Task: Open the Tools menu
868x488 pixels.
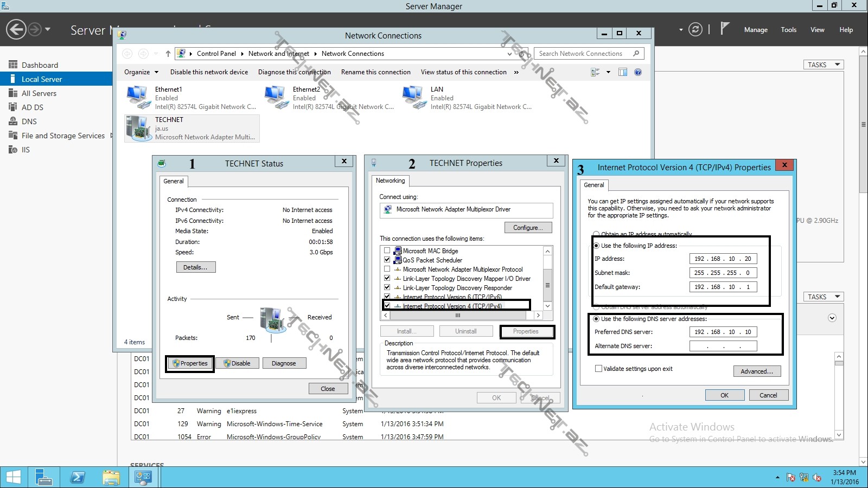Action: click(788, 30)
